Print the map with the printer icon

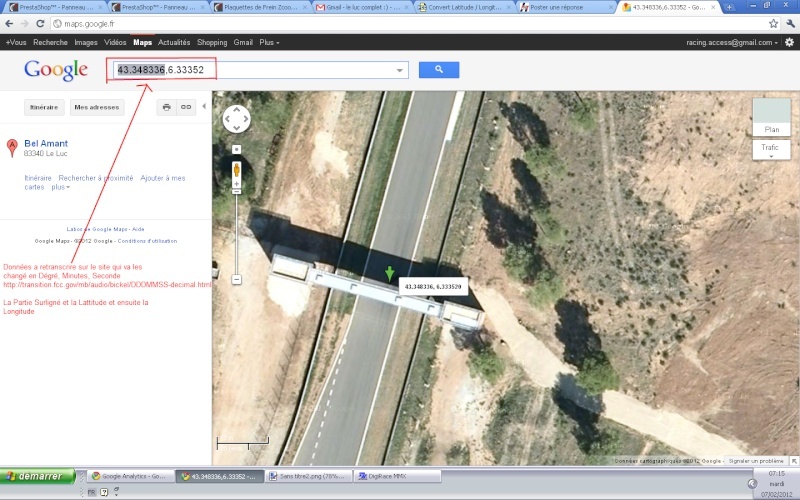pyautogui.click(x=166, y=107)
